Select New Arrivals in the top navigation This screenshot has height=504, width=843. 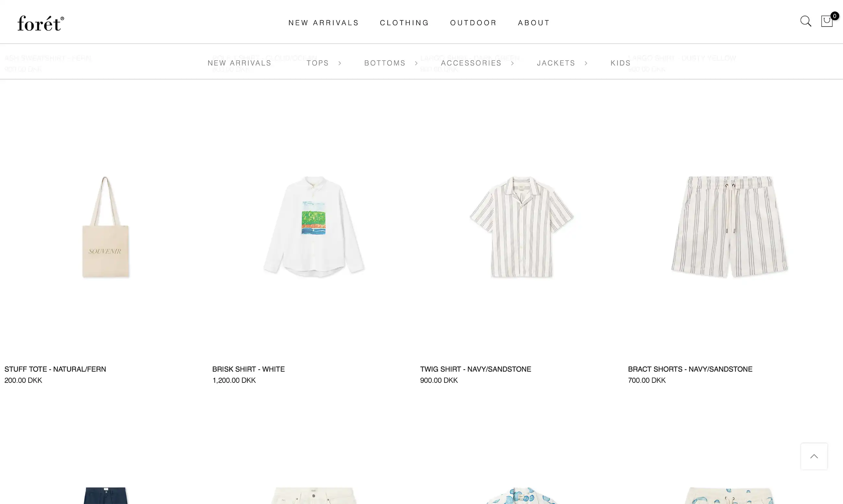(x=323, y=23)
